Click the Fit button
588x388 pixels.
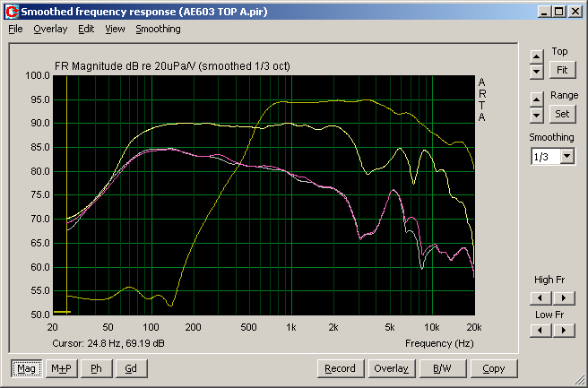[x=562, y=70]
